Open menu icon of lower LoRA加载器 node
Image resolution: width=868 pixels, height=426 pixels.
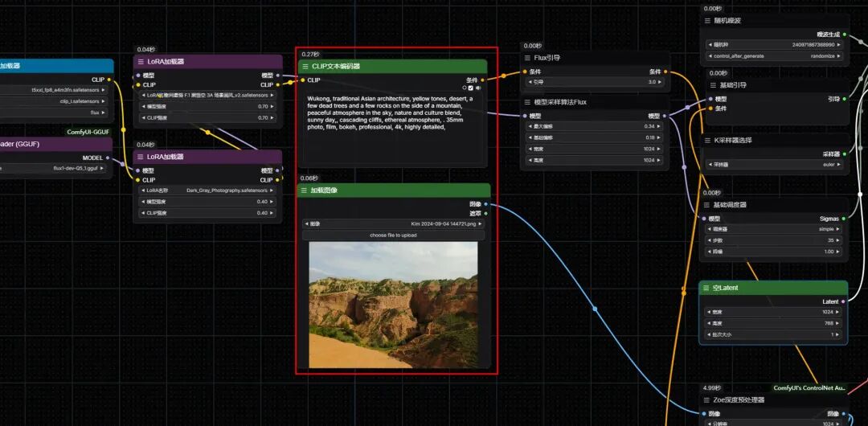141,157
